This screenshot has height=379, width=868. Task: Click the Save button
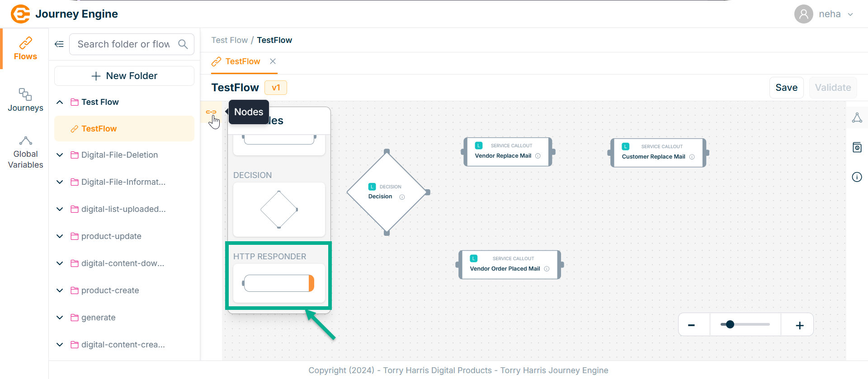click(786, 88)
